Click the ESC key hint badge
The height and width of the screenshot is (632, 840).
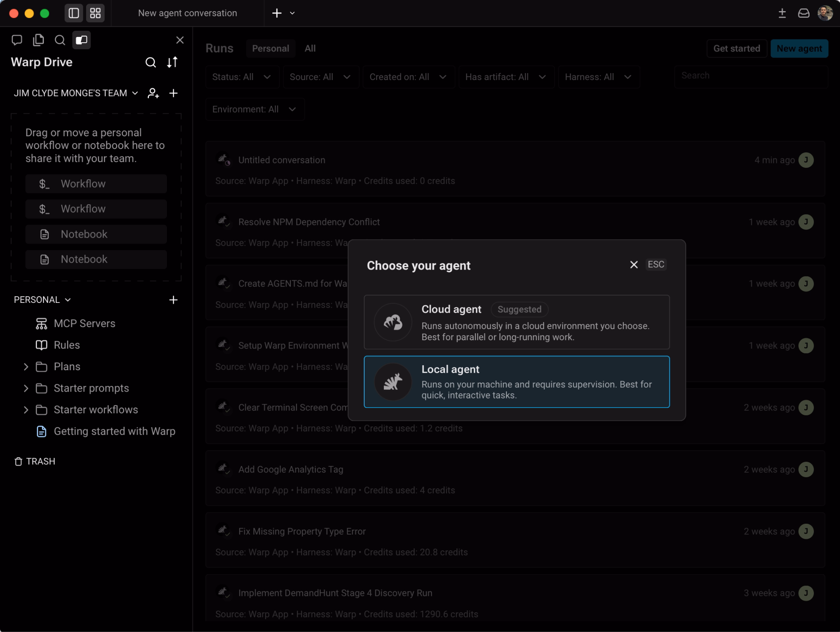click(x=656, y=265)
